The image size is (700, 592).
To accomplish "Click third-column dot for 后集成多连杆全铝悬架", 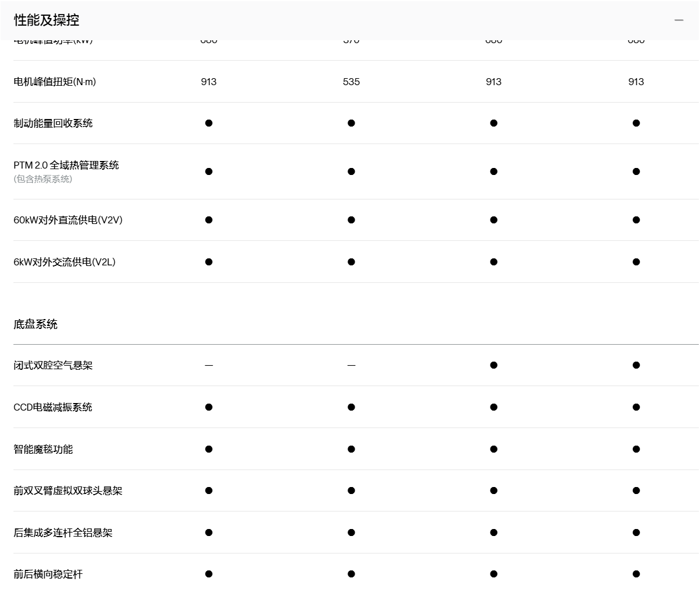I will pos(494,533).
